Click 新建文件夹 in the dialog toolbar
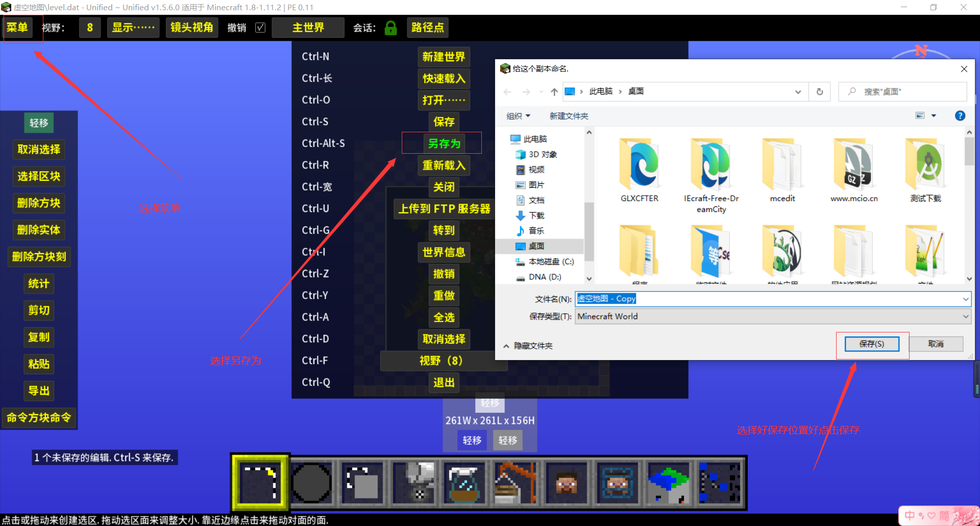The image size is (980, 526). click(x=569, y=116)
